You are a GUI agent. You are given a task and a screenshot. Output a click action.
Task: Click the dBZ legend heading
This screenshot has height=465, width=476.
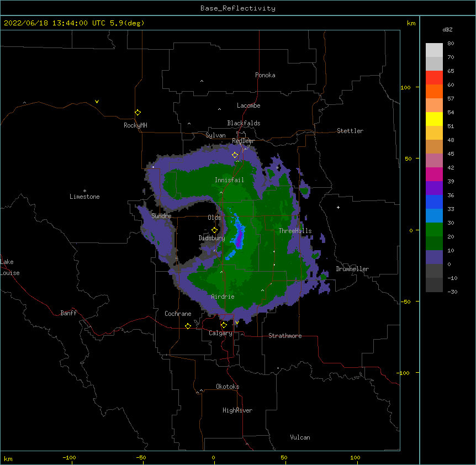click(447, 30)
